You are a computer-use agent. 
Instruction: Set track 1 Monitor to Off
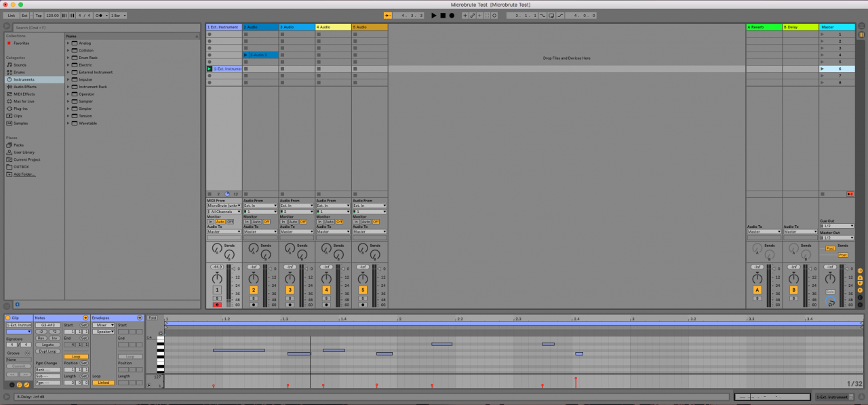coord(230,222)
